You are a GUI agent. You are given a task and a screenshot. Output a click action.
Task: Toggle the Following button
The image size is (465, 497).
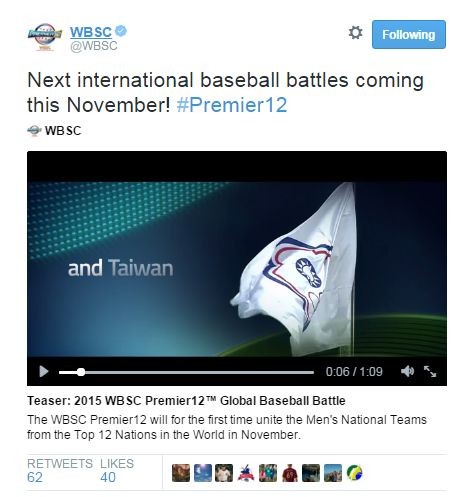[x=409, y=34]
